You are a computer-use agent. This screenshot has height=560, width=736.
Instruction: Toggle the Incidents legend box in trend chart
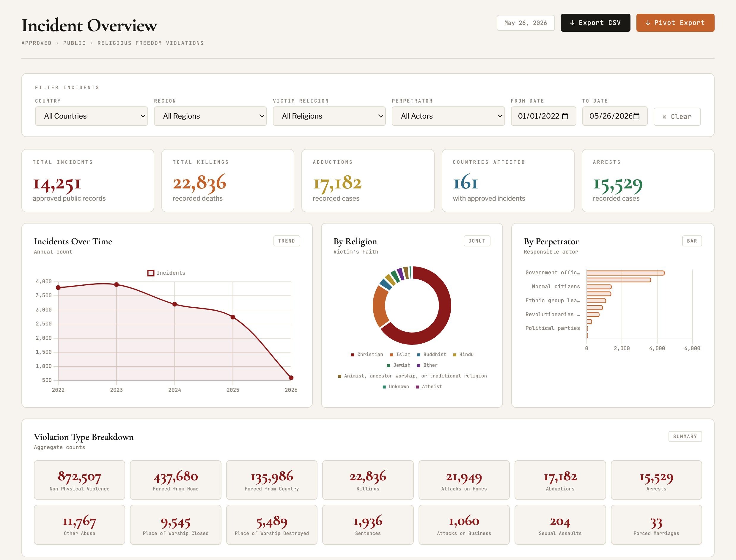coord(151,273)
